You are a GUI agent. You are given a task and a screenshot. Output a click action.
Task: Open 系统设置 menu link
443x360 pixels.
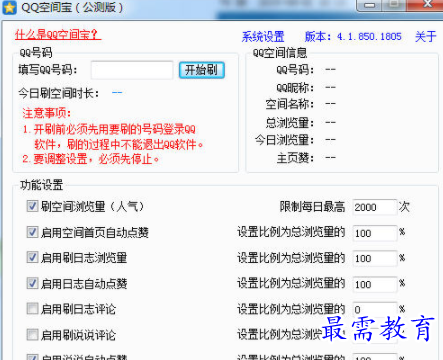point(263,36)
